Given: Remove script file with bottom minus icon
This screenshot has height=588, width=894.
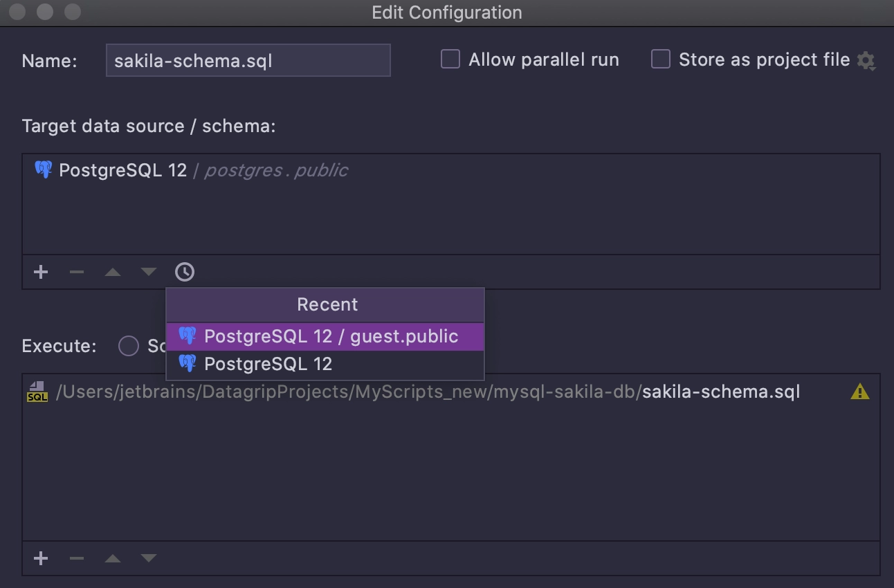Looking at the screenshot, I should (x=77, y=558).
